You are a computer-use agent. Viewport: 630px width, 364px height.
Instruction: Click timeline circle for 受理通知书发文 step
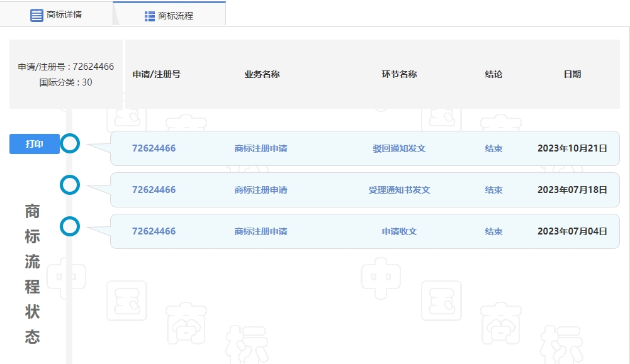point(70,185)
